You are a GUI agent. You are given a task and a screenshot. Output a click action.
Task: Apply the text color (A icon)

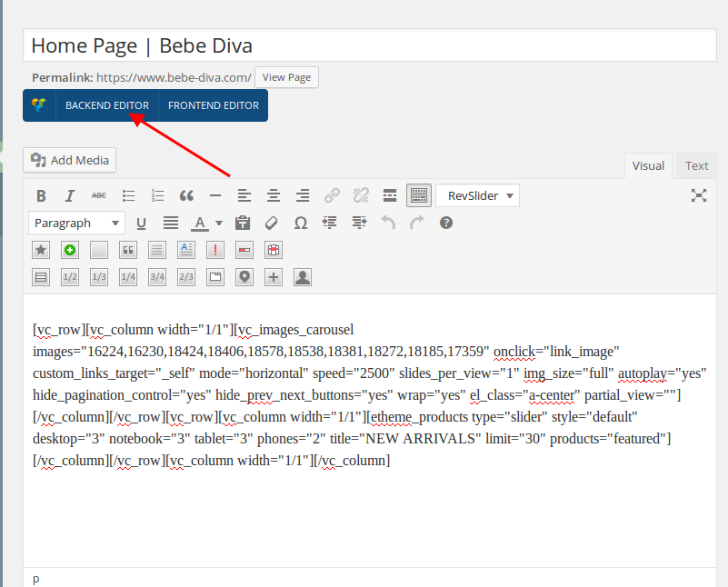click(x=200, y=224)
